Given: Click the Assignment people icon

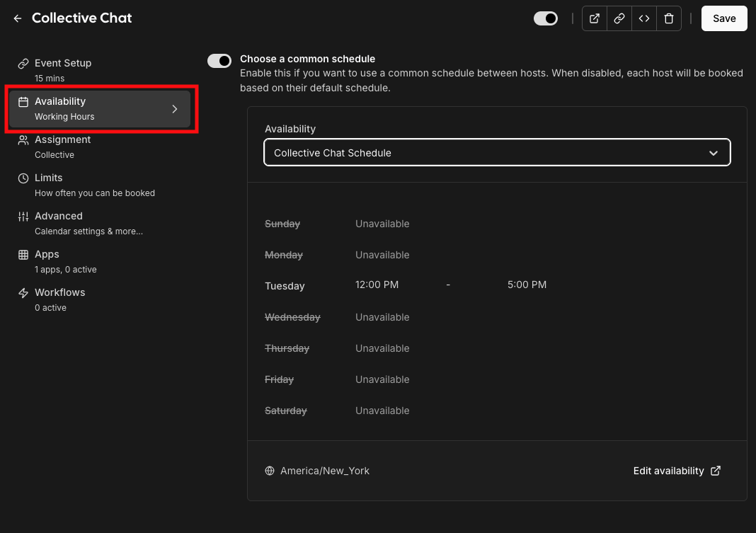Looking at the screenshot, I should [23, 139].
